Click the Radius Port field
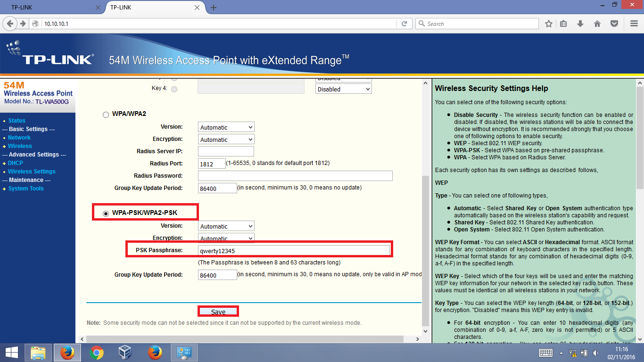The height and width of the screenshot is (362, 644). tap(212, 164)
